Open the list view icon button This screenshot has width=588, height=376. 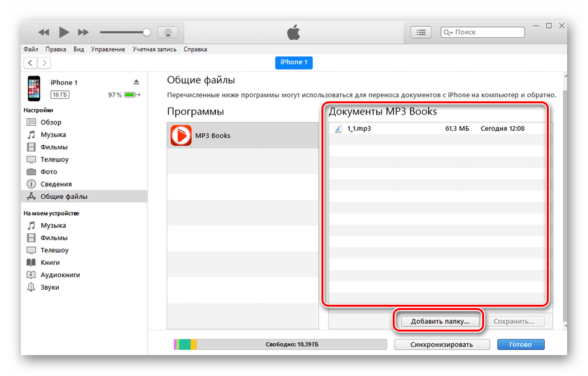click(421, 32)
